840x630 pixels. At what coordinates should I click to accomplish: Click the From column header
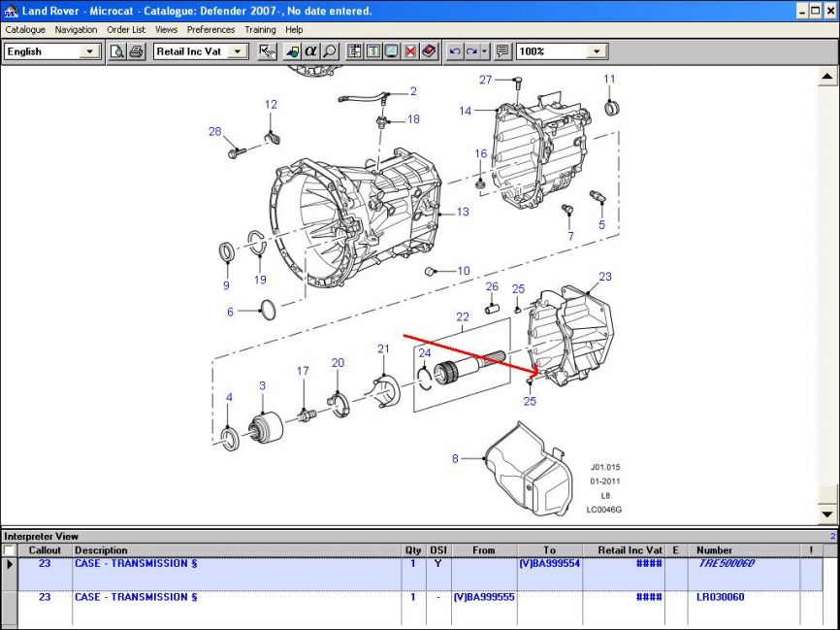484,550
